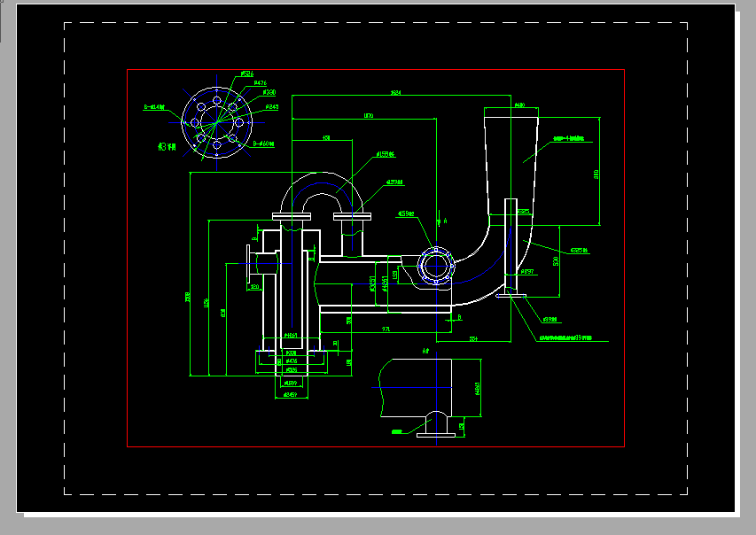Select the 530 vertical dimension near the elbow
The width and height of the screenshot is (756, 535).
[x=556, y=260]
